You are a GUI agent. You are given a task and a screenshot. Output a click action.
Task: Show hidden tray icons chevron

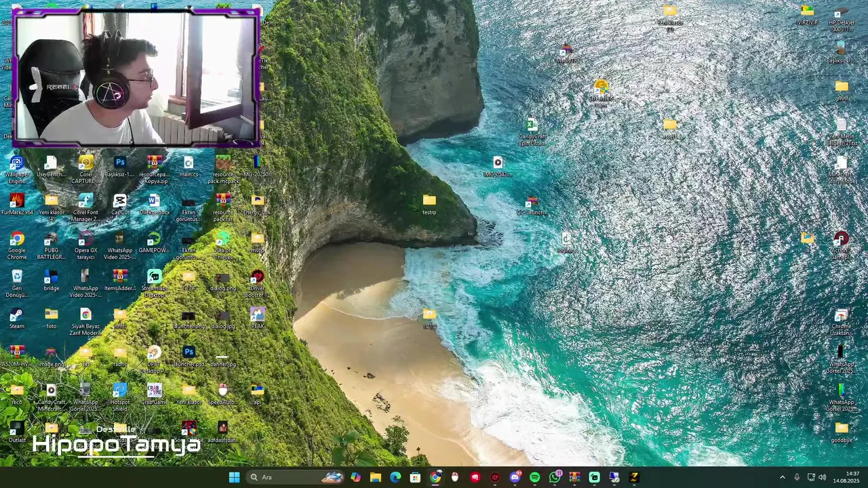782,477
